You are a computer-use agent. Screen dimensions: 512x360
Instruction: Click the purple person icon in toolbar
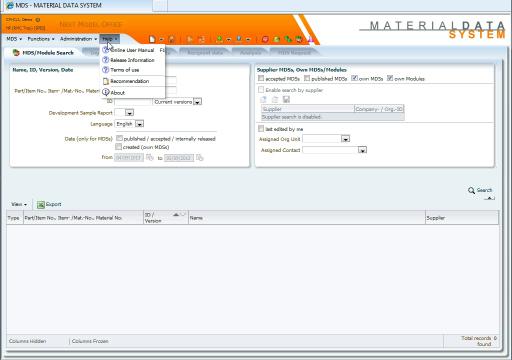(310, 39)
